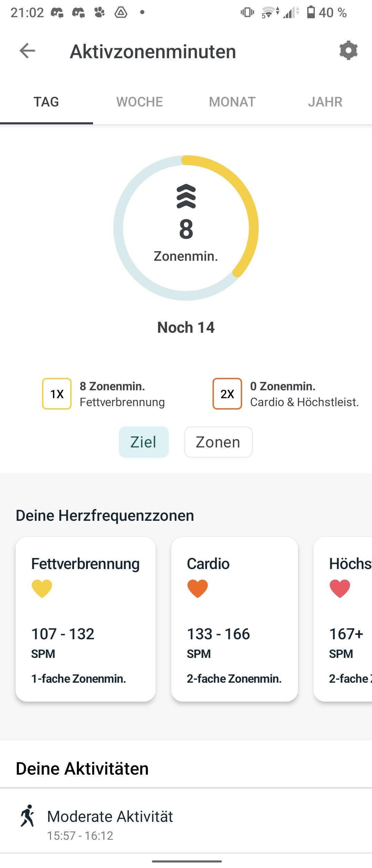Tap the orange Cardio heart icon
This screenshot has width=372, height=868.
(x=197, y=588)
